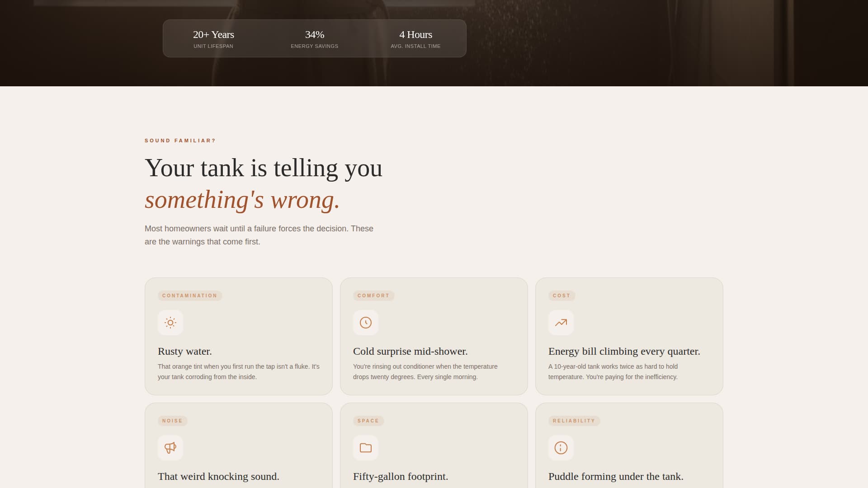Click the '20+ Years' unit lifespan stat

tap(213, 39)
